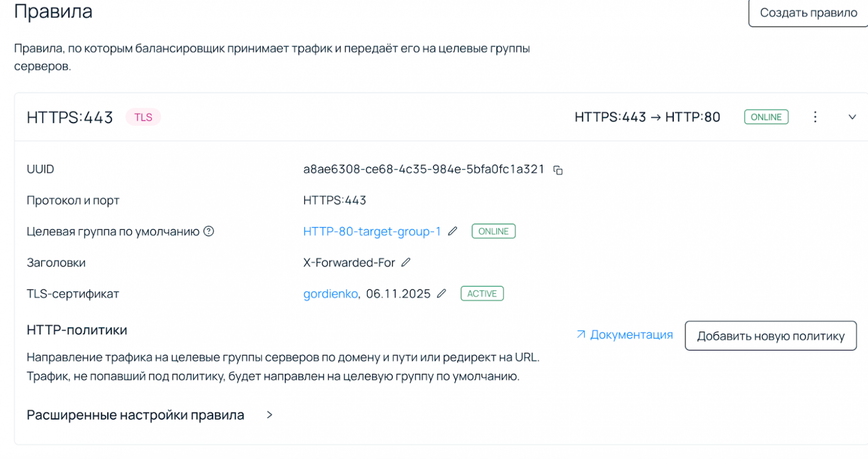Click the external-link arrow beside Документация
Image resolution: width=868 pixels, height=459 pixels.
580,334
